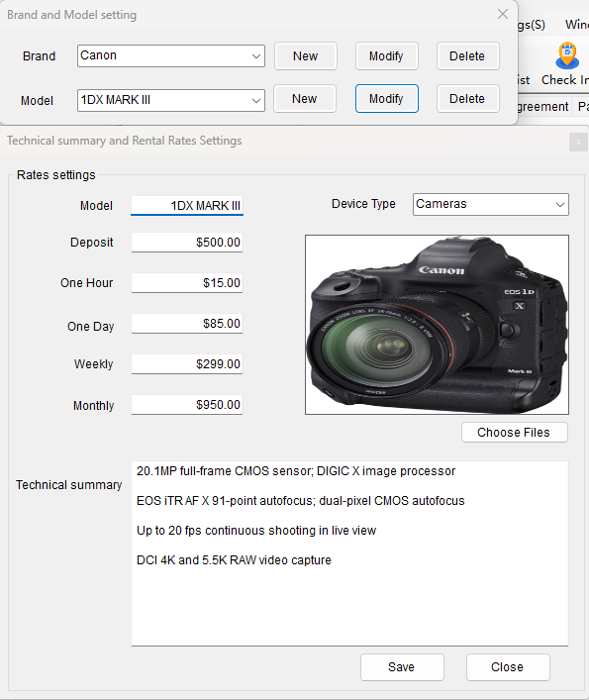Viewport: 589px width, 700px height.
Task: Click the Monthly rate field showing $950.00
Action: tap(187, 405)
